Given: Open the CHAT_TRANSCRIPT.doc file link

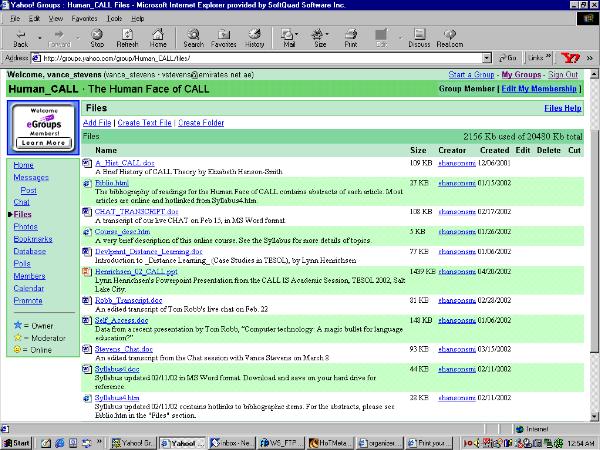Looking at the screenshot, I should (136, 212).
